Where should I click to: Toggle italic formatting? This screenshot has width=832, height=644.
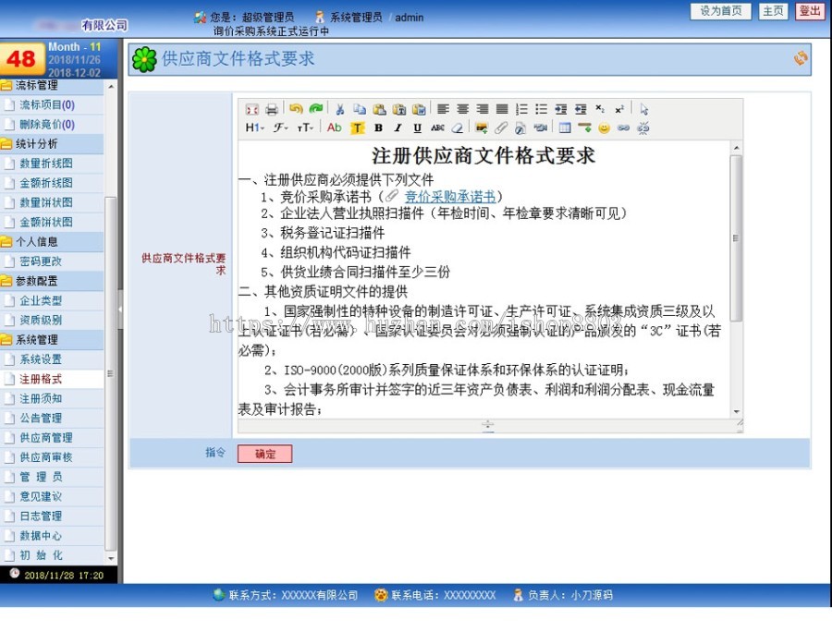tap(398, 128)
